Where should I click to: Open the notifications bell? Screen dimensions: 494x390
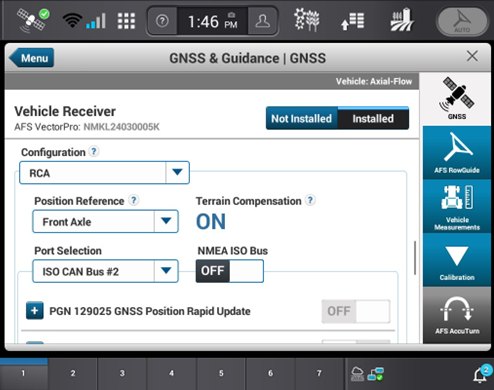point(482,374)
